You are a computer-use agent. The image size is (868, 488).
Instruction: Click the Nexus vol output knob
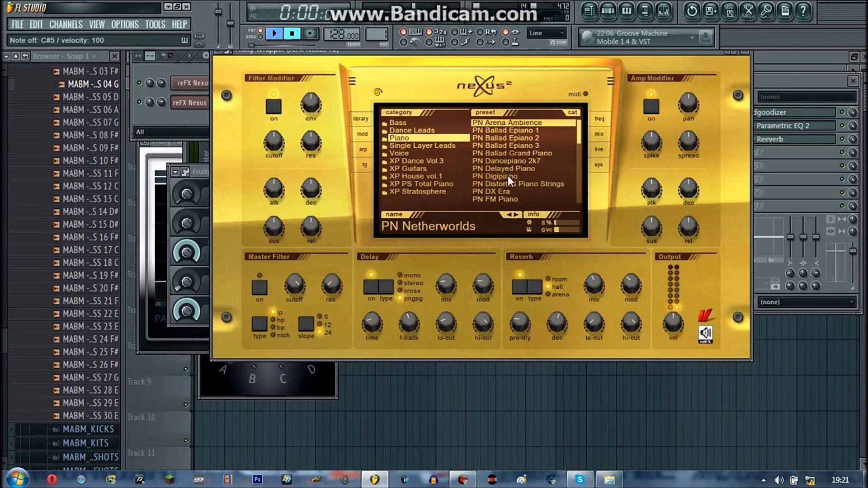[673, 322]
